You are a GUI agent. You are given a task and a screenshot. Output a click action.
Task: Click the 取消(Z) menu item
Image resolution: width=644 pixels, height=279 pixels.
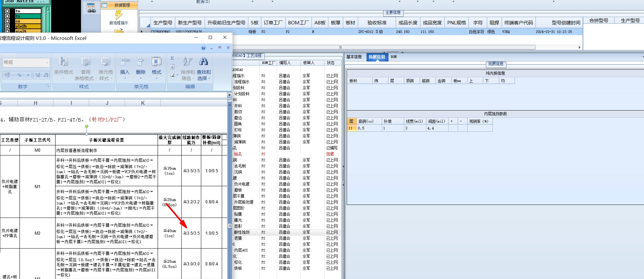pyautogui.click(x=203, y=2)
